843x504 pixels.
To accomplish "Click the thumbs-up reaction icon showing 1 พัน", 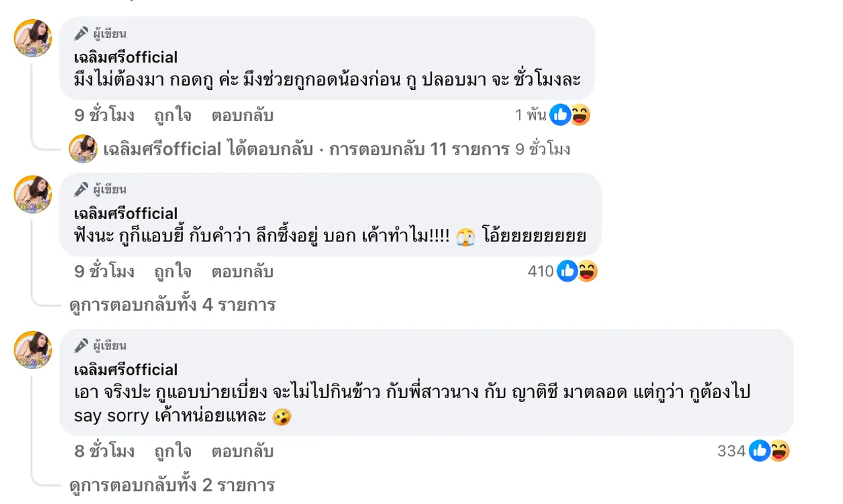I will [560, 114].
